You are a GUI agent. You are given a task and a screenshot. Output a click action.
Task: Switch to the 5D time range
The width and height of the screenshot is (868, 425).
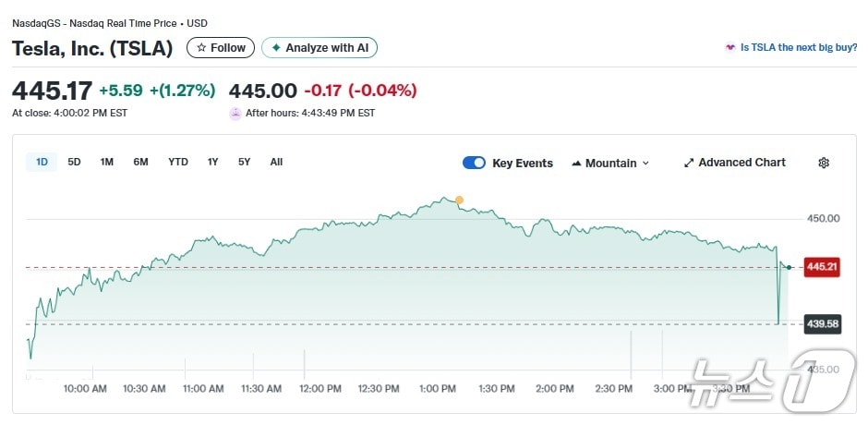[x=74, y=162]
